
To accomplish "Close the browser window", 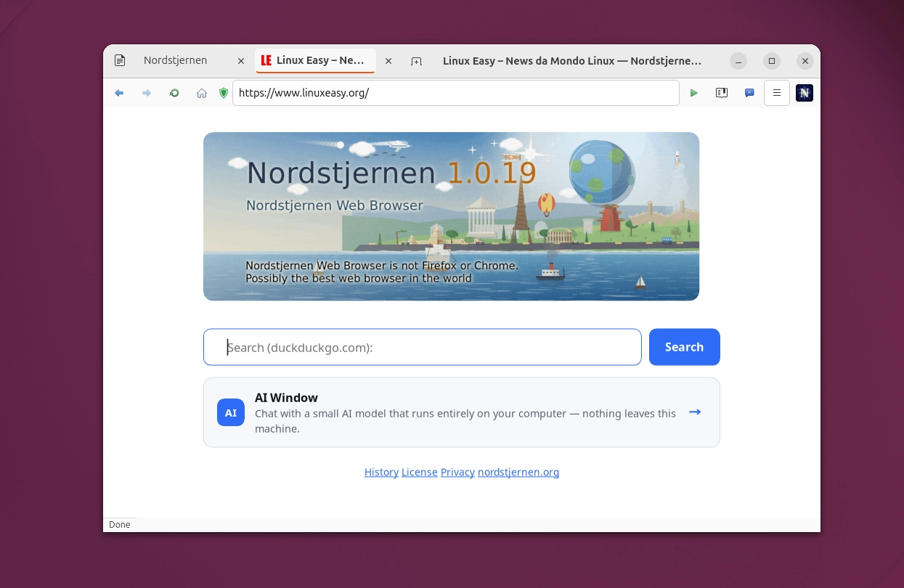I will [805, 61].
